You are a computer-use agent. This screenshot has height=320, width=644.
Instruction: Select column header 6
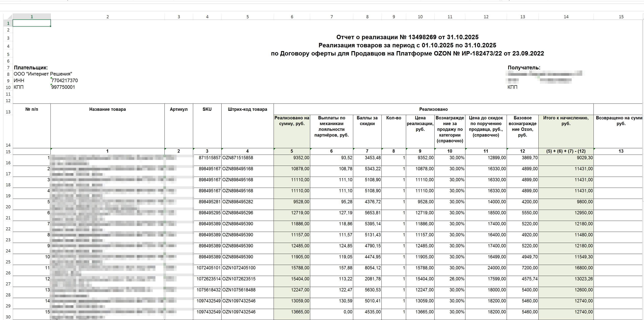coord(292,17)
